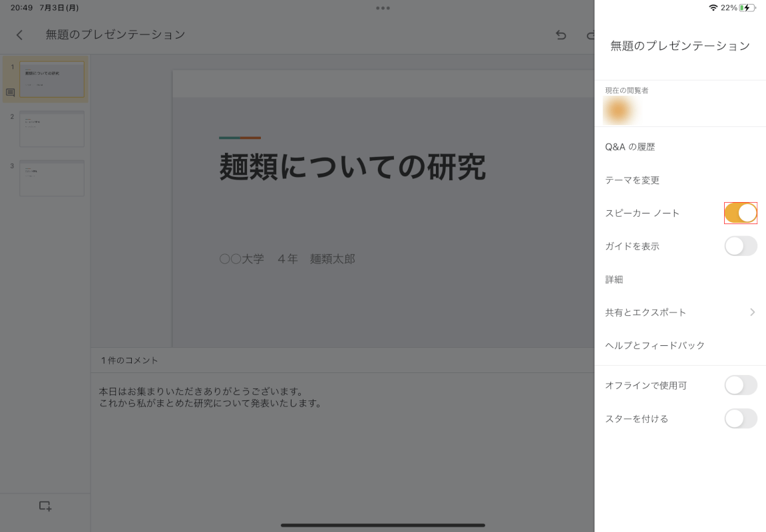Tap the three-dot multitasking indicator
Viewport: 766px width, 532px height.
[x=383, y=8]
